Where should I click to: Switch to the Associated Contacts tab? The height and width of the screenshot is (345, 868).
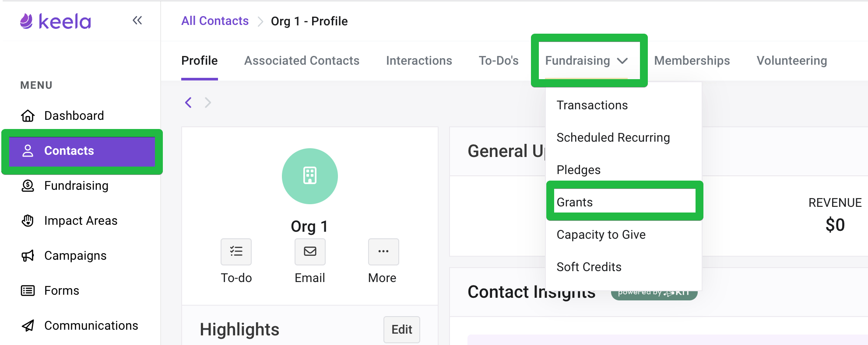pos(302,60)
